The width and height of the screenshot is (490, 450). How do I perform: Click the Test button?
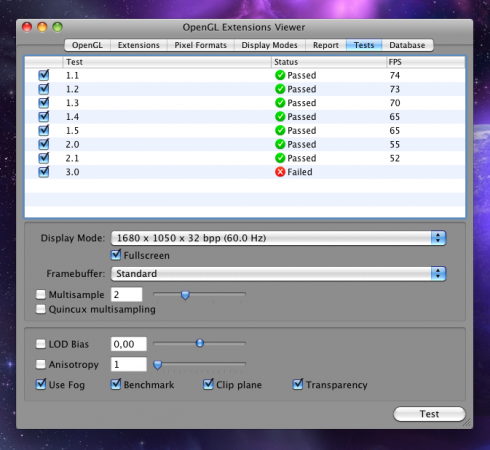pos(429,414)
